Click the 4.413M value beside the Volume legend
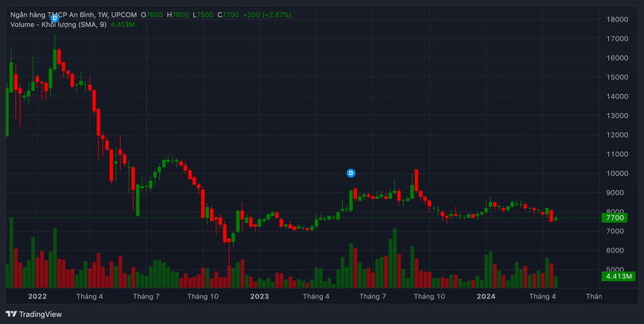This screenshot has width=644, height=324. tap(122, 25)
